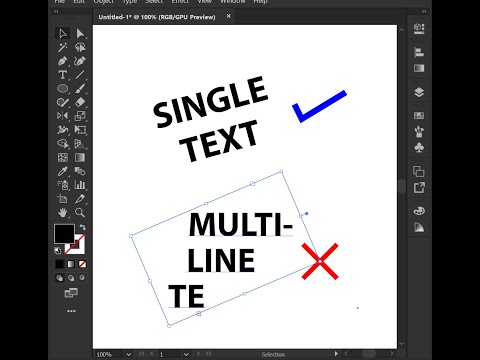Select the Ellipse tool
Screen dimensions: 480x360
point(63,89)
